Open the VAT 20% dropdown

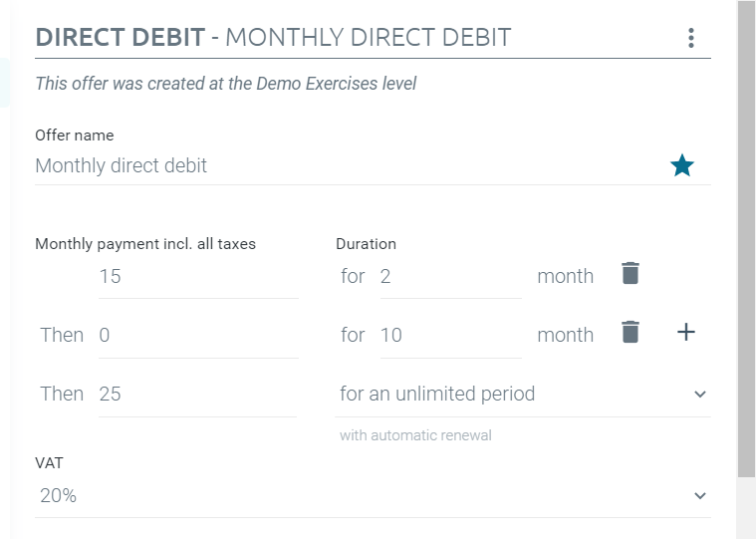coord(373,495)
